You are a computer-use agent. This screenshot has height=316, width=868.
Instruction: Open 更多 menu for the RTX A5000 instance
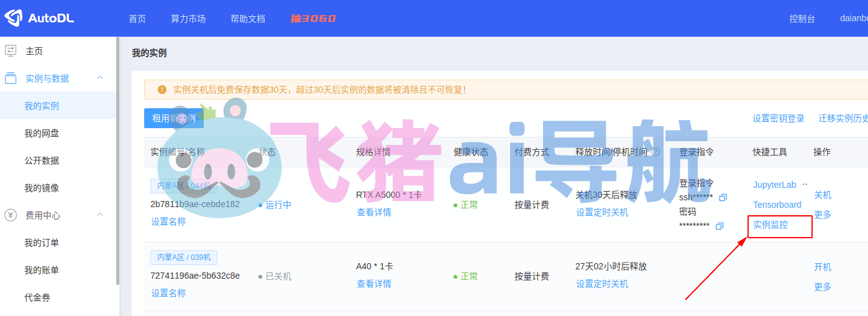(x=823, y=215)
